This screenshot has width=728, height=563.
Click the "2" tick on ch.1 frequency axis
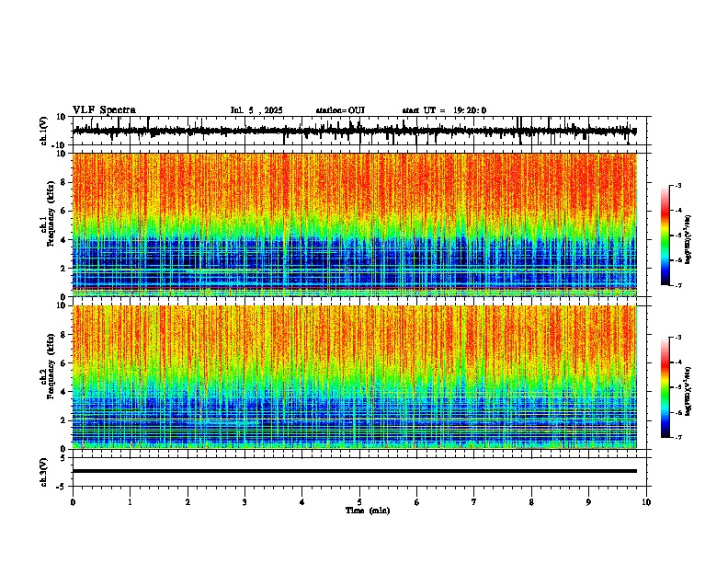coord(64,269)
